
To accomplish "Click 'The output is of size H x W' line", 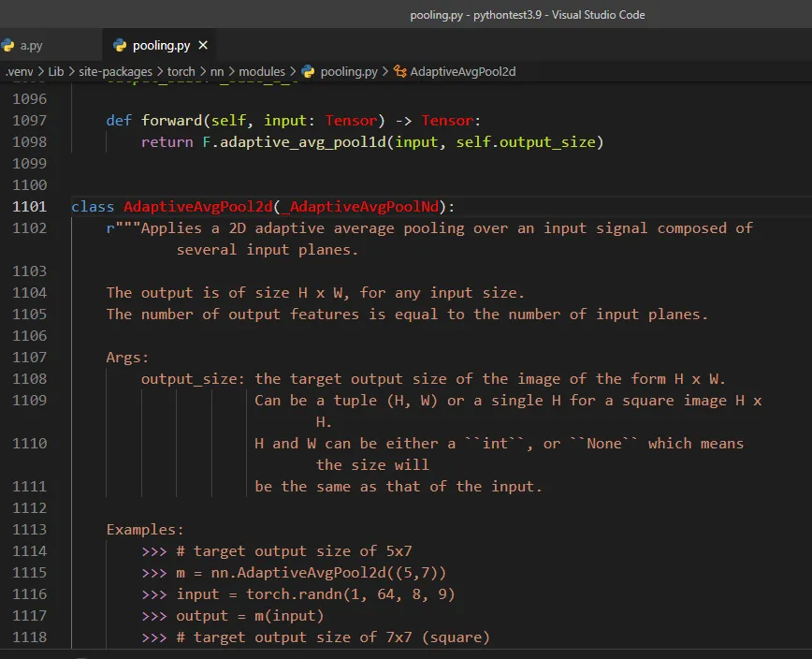I will (315, 293).
